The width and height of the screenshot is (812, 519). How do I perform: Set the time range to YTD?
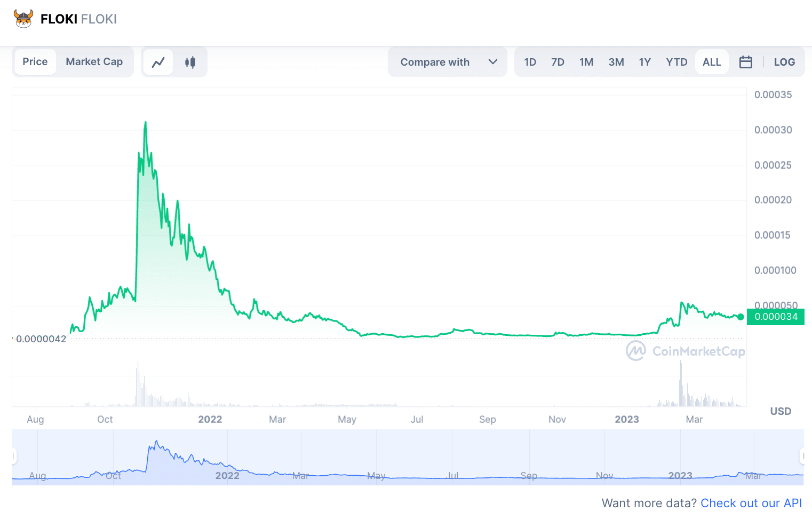coord(676,62)
